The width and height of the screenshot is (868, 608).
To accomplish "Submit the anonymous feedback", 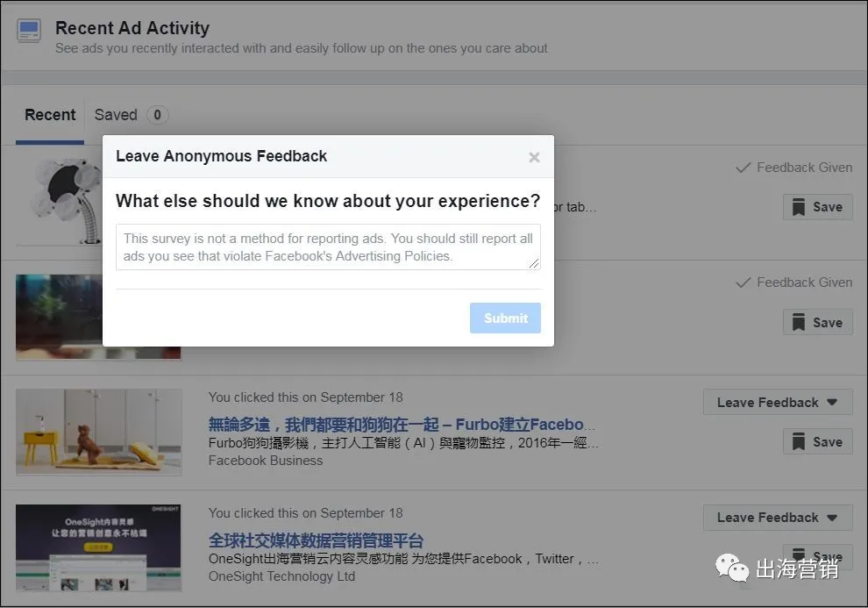I will coord(505,318).
